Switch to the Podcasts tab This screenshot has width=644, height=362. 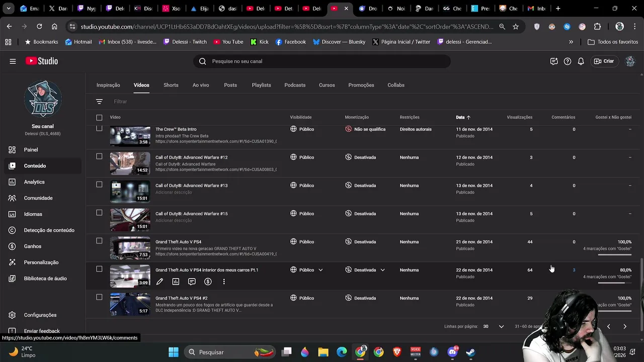295,85
